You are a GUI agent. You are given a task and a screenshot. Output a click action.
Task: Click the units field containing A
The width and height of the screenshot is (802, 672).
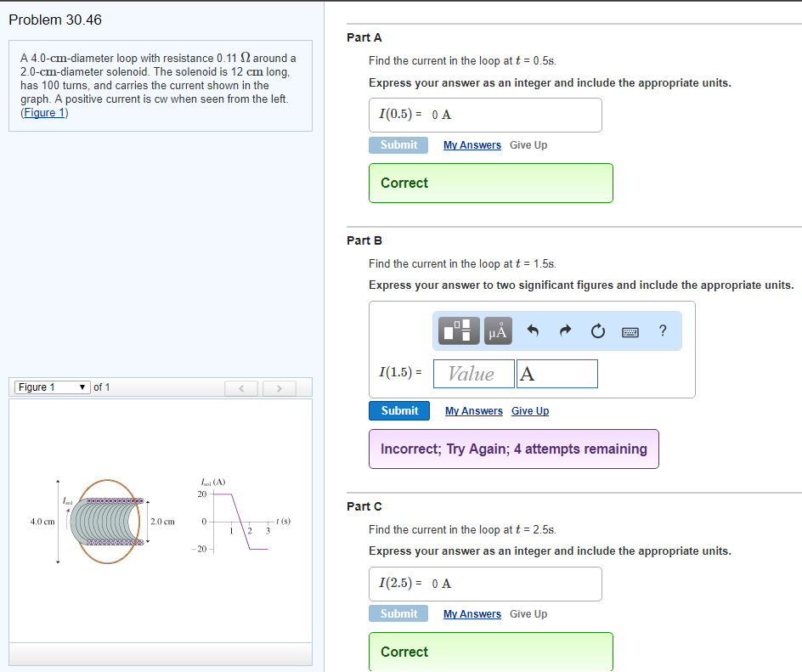[x=556, y=373]
